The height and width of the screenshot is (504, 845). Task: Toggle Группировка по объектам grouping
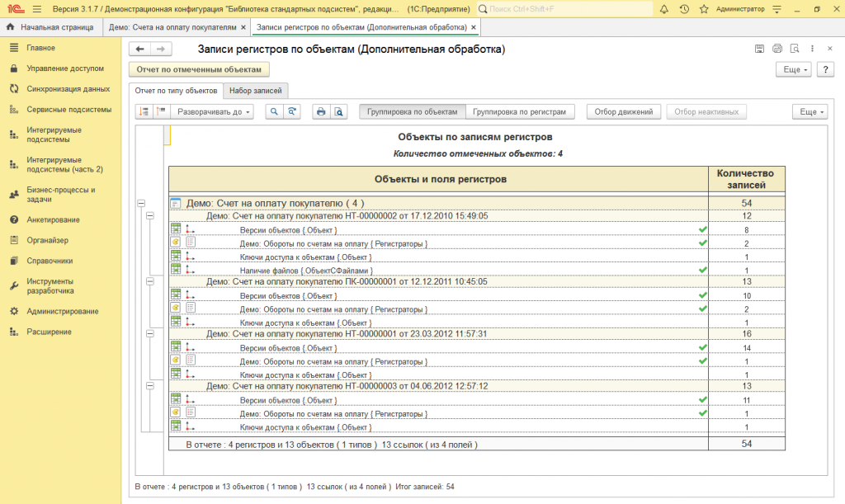tap(413, 111)
